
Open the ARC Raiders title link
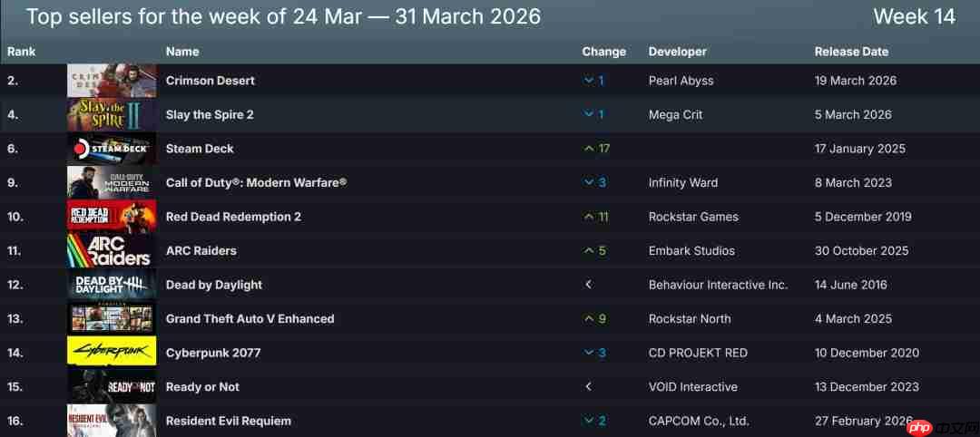201,251
